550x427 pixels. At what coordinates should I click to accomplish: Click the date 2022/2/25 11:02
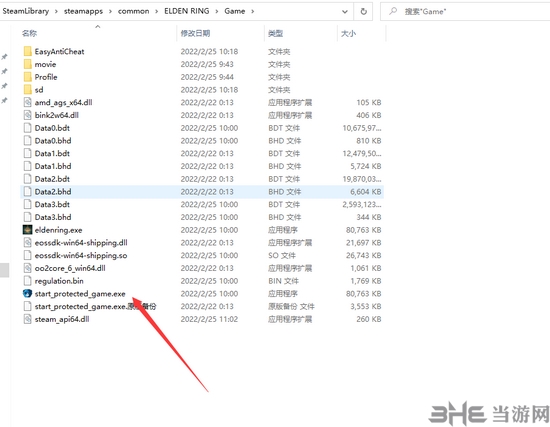[209, 319]
